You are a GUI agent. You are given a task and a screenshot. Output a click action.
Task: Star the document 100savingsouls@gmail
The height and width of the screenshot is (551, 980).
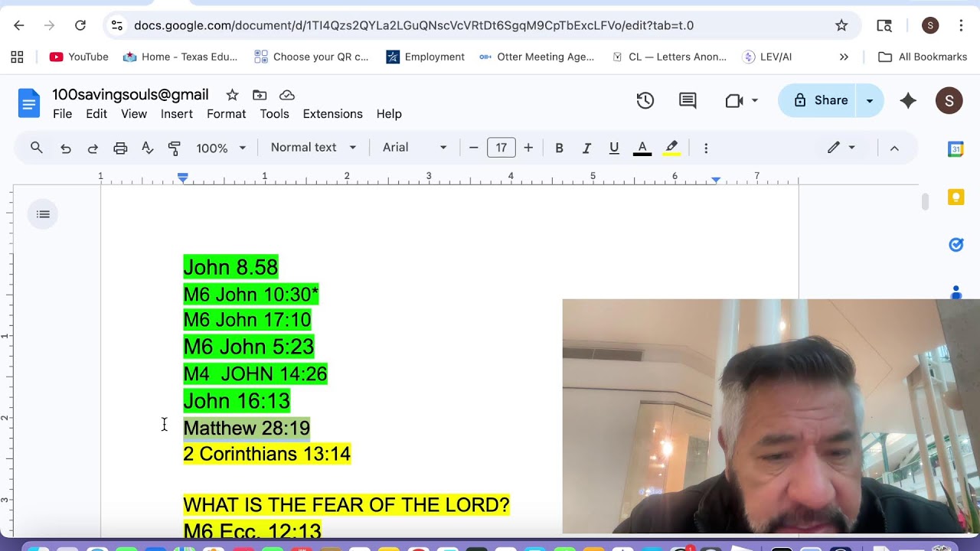[x=232, y=95]
